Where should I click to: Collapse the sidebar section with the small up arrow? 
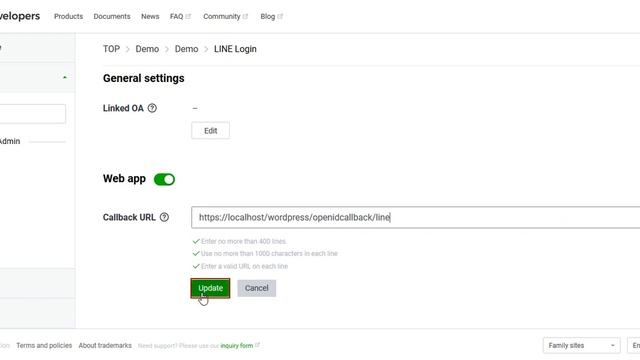64,77
